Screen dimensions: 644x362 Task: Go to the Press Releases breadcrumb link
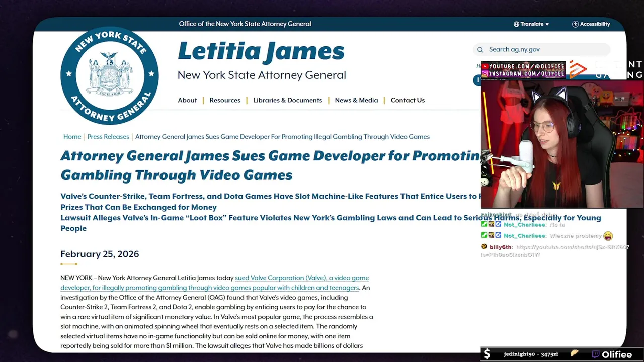108,137
